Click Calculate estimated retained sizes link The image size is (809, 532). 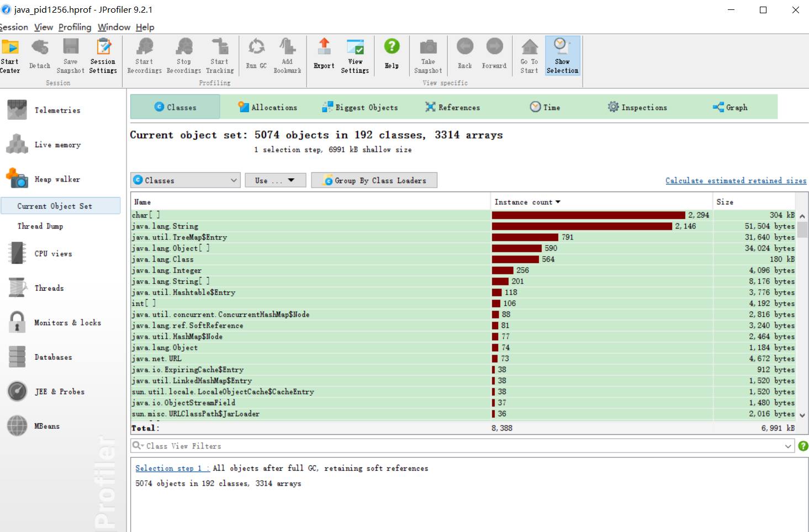[736, 180]
